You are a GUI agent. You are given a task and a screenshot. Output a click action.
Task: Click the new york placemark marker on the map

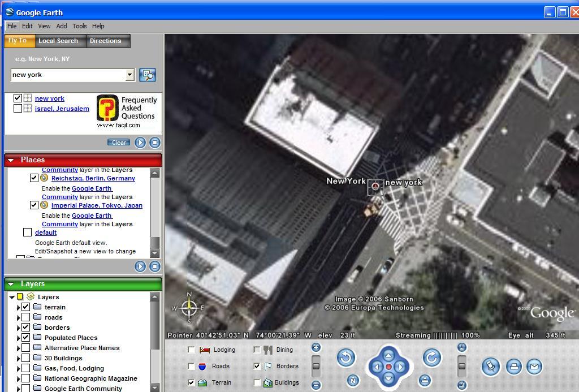(x=375, y=186)
